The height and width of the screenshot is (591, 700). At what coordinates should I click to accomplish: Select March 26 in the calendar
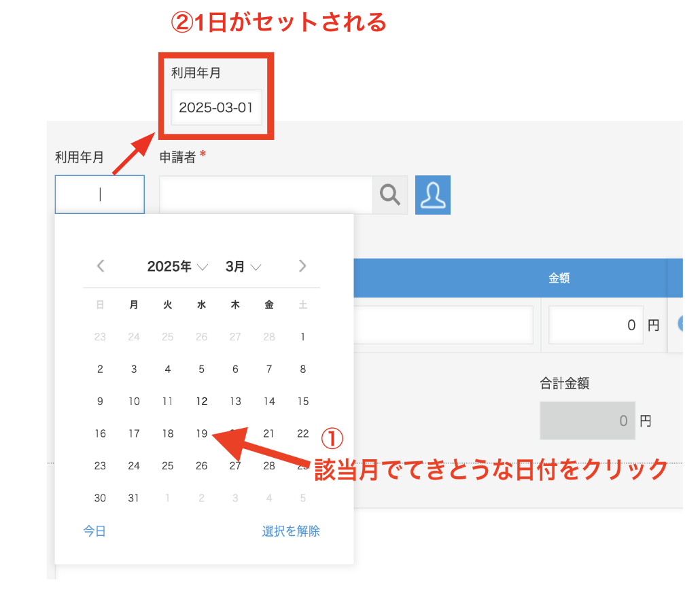(201, 465)
